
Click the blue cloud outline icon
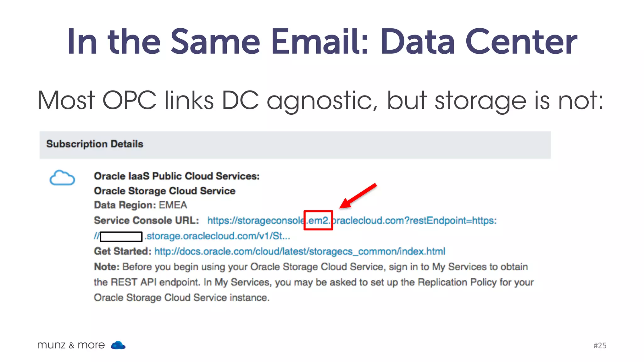(62, 178)
